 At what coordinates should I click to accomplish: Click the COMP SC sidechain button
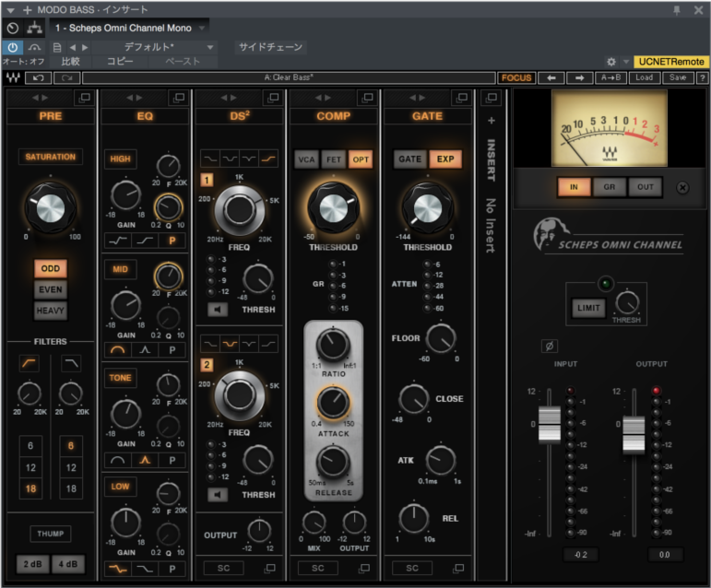point(318,568)
